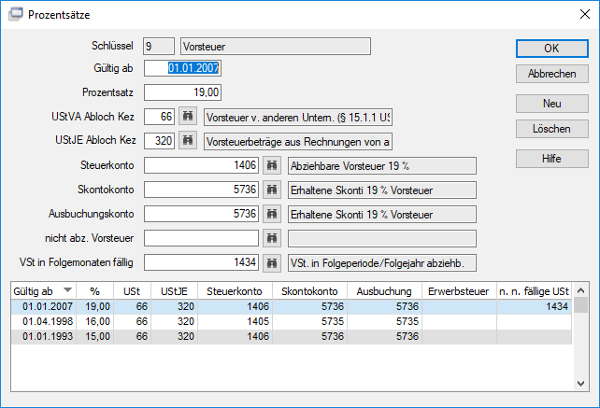Focus the Ausbuchungskonto input field
The image size is (600, 408).
coord(201,214)
